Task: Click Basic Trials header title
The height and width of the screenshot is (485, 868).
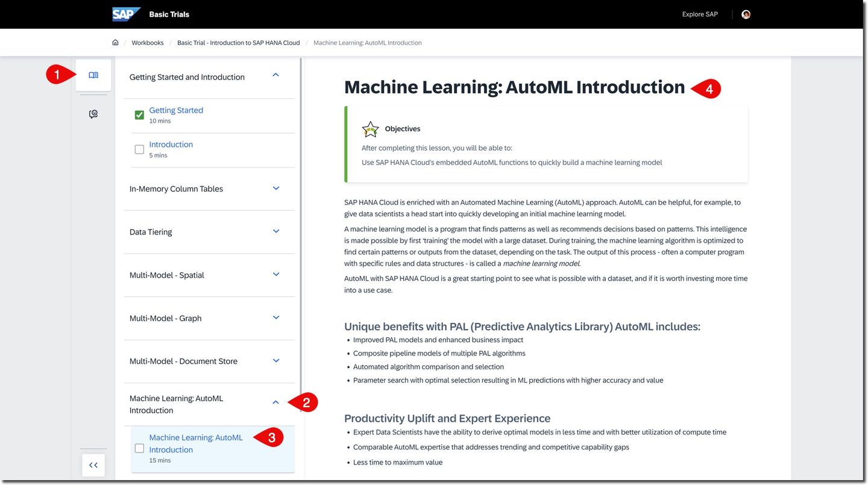Action: [169, 14]
